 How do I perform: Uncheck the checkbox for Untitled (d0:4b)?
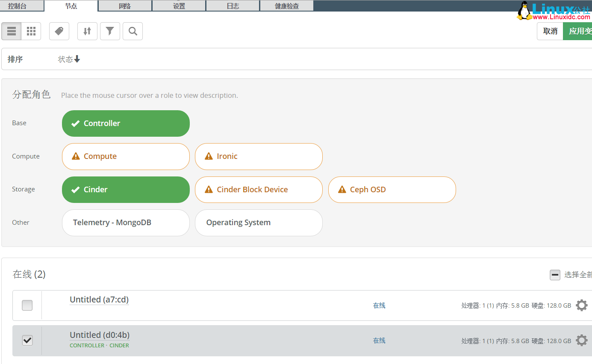27,340
